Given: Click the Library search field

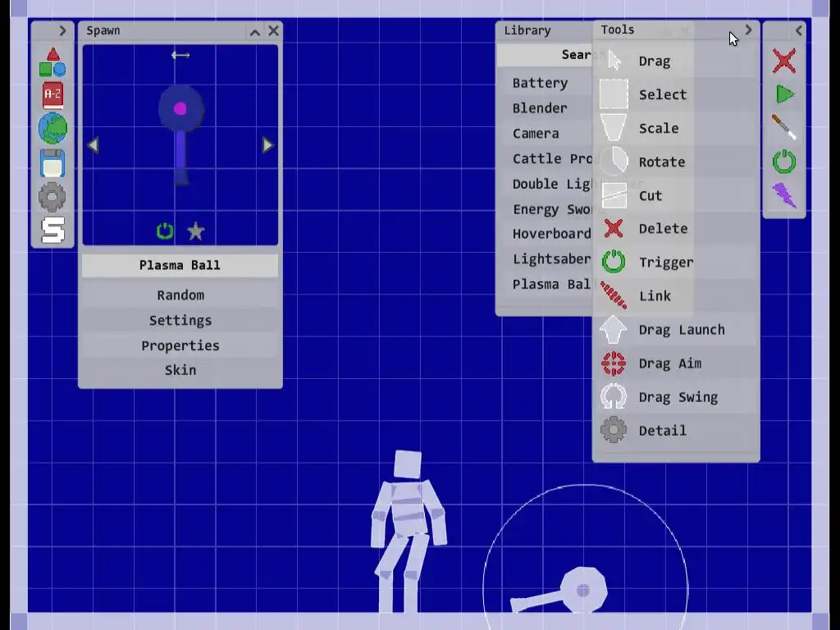Looking at the screenshot, I should coord(545,55).
